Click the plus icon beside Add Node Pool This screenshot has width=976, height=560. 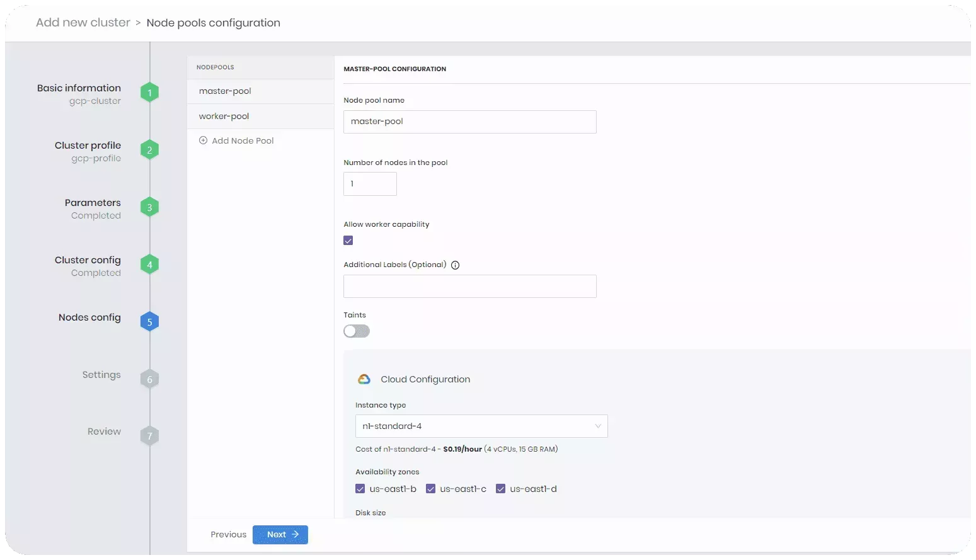204,140
